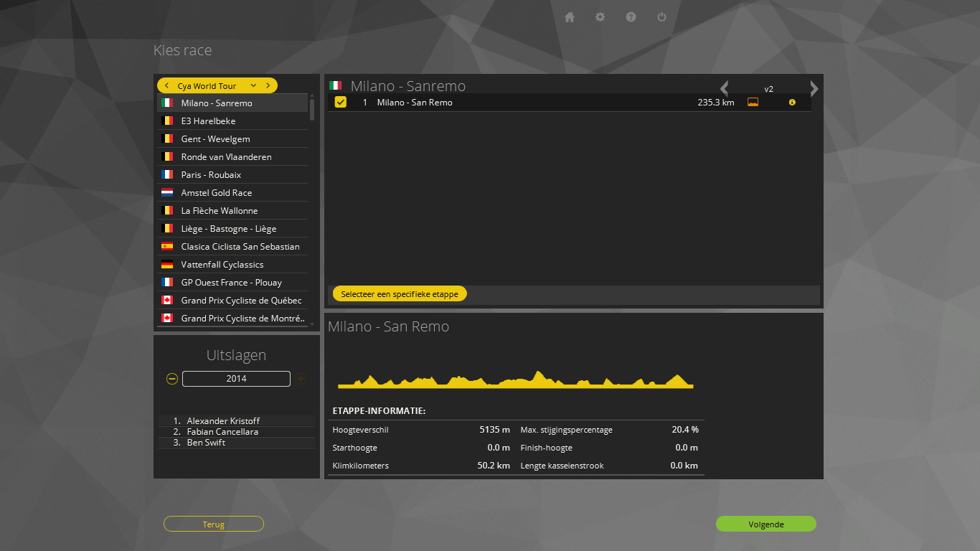Switch to next race calendar arrow

[268, 86]
